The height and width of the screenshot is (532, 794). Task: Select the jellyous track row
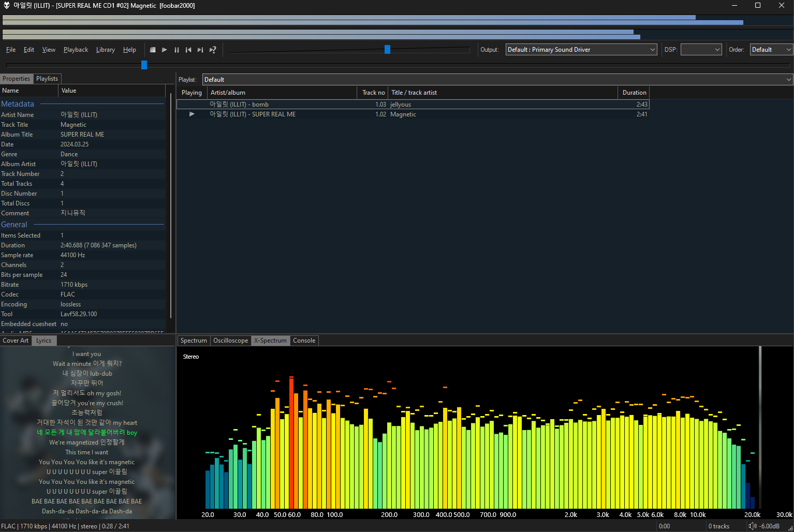[413, 105]
